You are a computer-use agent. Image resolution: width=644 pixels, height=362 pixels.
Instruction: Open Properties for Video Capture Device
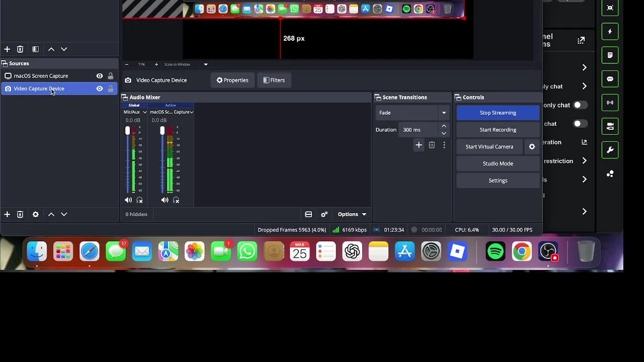(x=232, y=80)
